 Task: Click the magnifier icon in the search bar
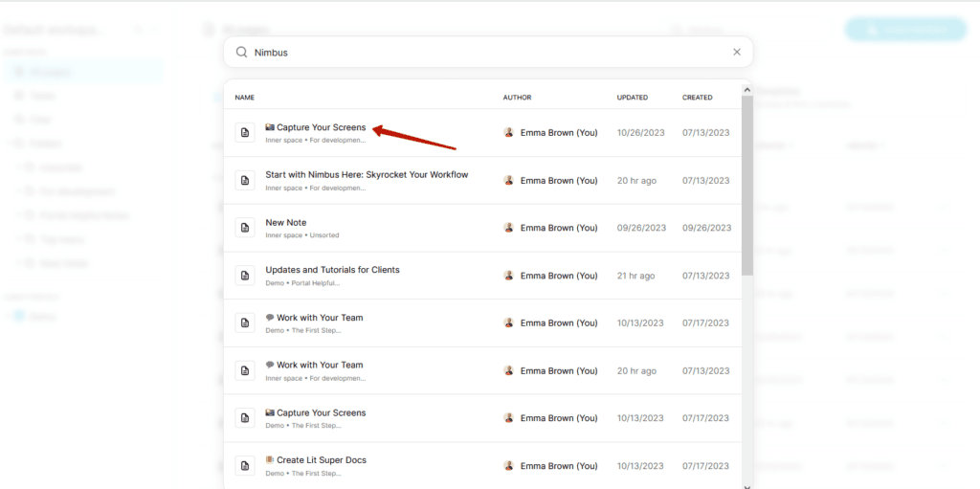(242, 53)
